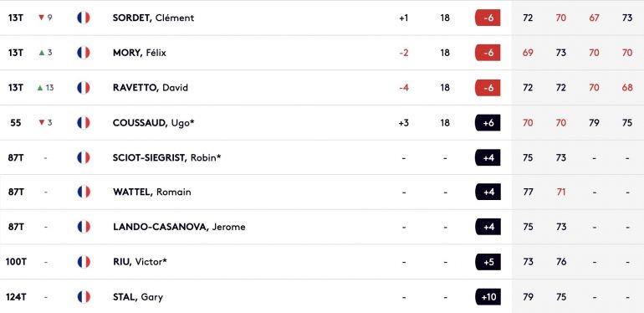The image size is (644, 313).
Task: Click the flag icon in WATTEL, Romain row
Action: (x=84, y=192)
